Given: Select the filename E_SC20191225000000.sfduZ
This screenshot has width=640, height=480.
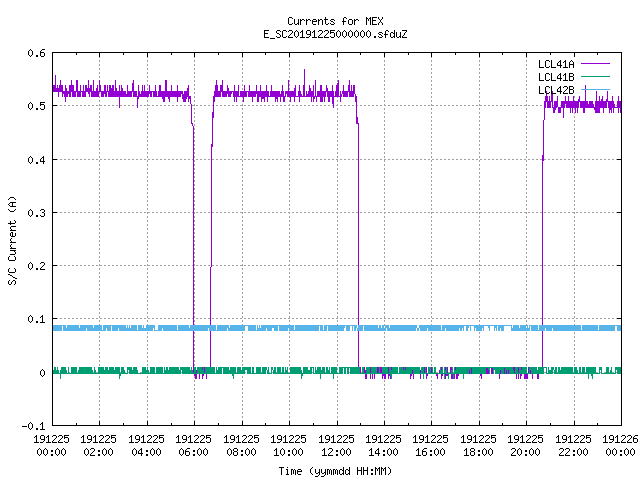Looking at the screenshot, I should pyautogui.click(x=335, y=34).
